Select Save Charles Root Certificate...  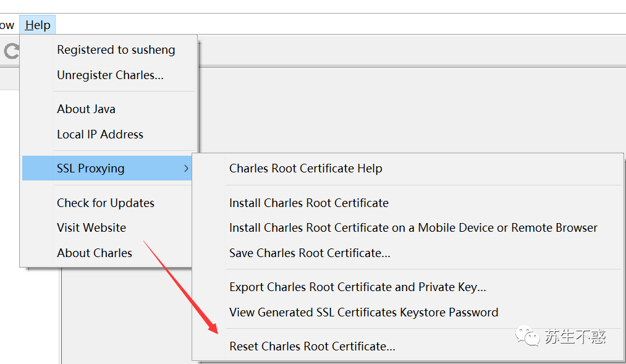310,253
